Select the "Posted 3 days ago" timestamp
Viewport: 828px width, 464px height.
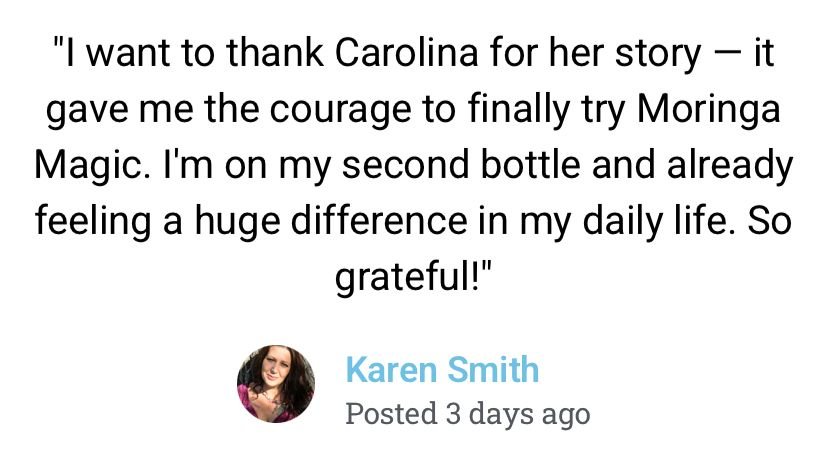467,413
